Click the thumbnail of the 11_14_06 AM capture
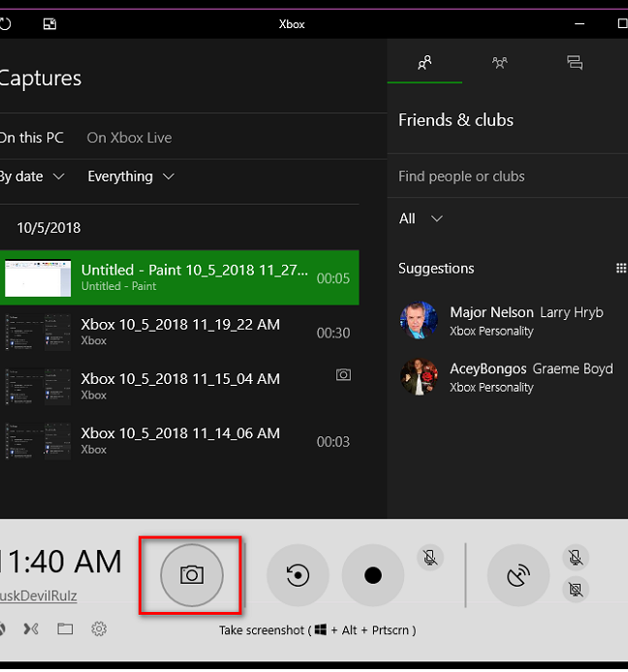628x672 pixels. [38, 441]
